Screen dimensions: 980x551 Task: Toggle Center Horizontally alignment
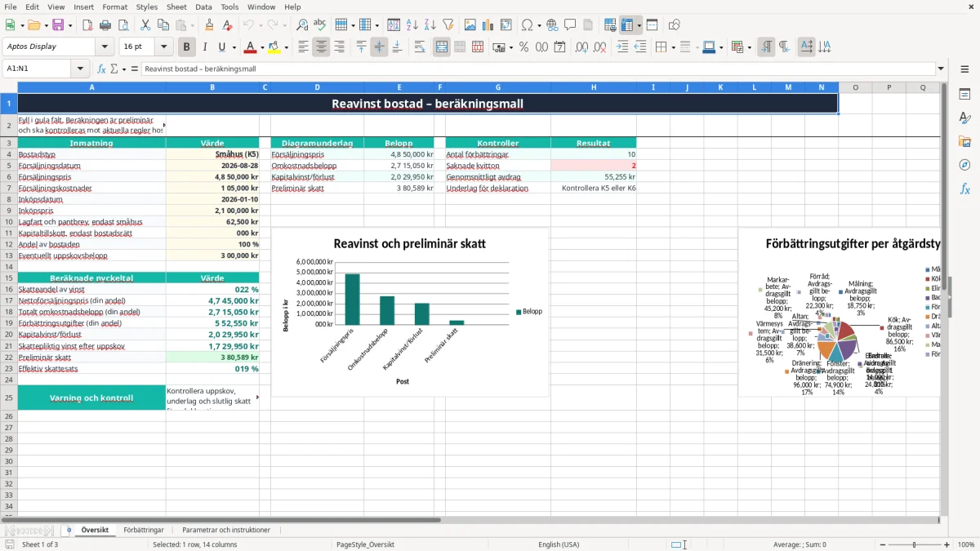(x=321, y=47)
